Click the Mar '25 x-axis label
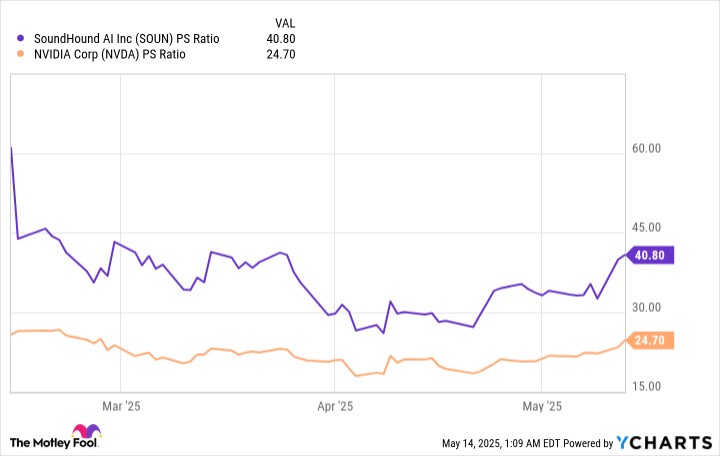Viewport: 720px width, 456px height. [121, 406]
